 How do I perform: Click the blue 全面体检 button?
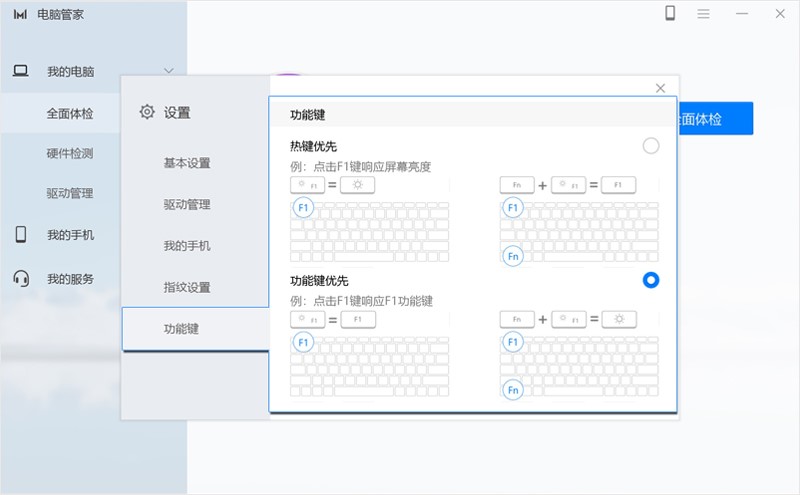(715, 118)
